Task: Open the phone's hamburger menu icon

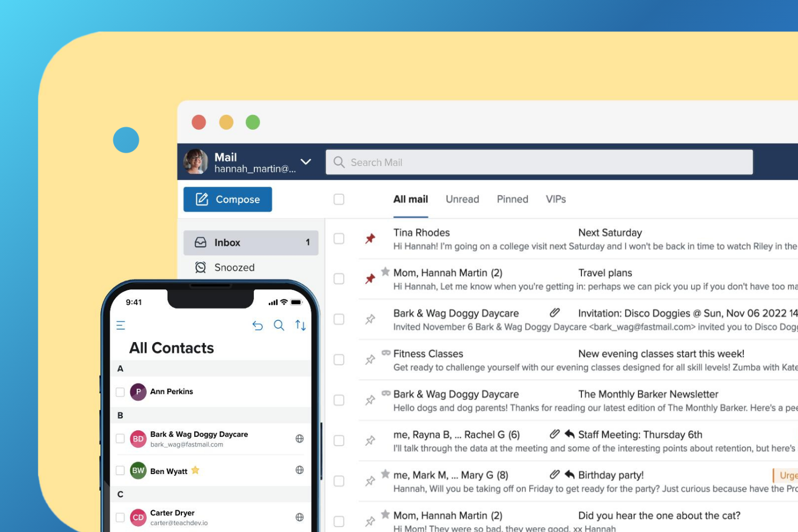Action: click(121, 325)
